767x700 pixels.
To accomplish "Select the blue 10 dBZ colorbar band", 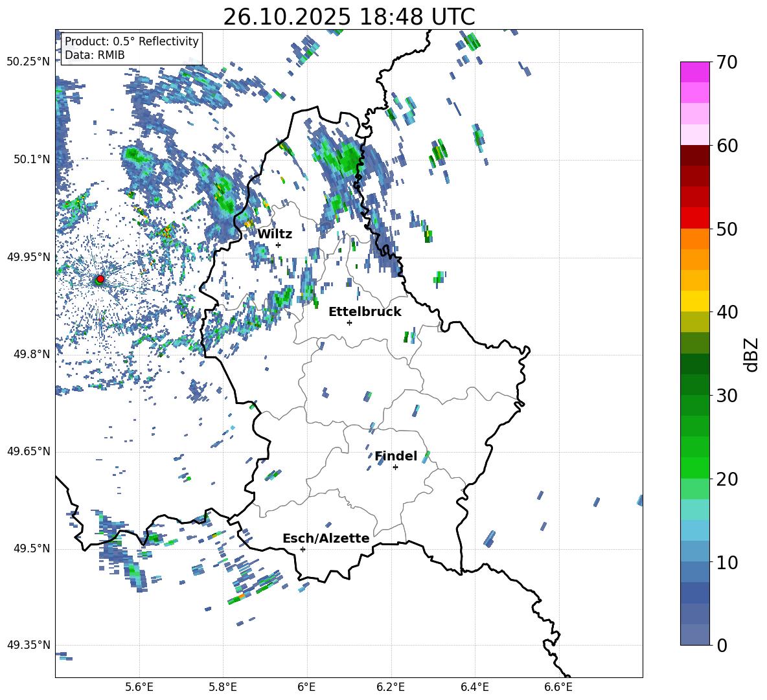I will pos(695,552).
